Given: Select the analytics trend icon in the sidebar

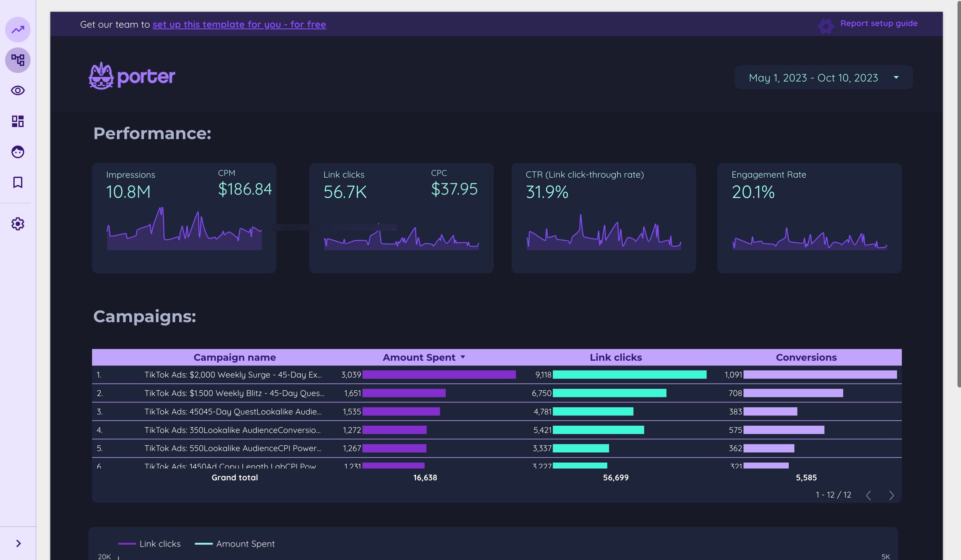Looking at the screenshot, I should click(18, 29).
